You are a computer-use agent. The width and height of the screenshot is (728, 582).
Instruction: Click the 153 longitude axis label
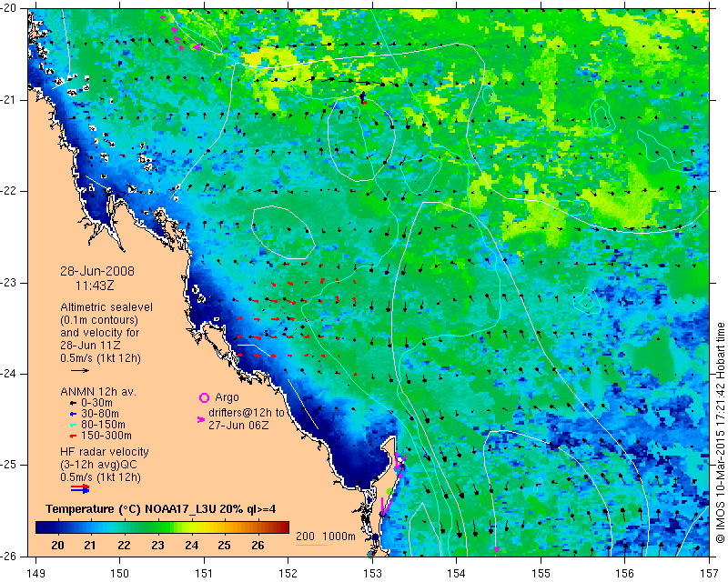372,573
